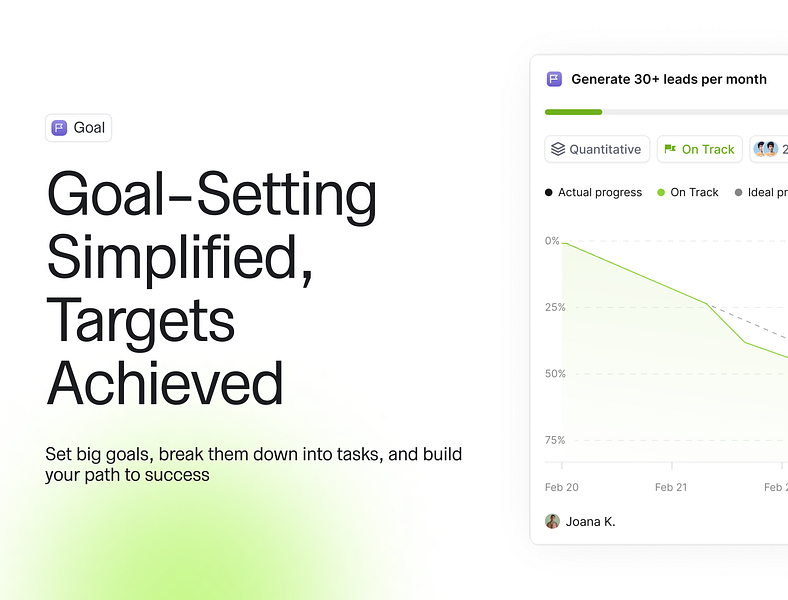This screenshot has height=600, width=788.
Task: Click the green flag icon in On Track chip
Action: point(670,148)
